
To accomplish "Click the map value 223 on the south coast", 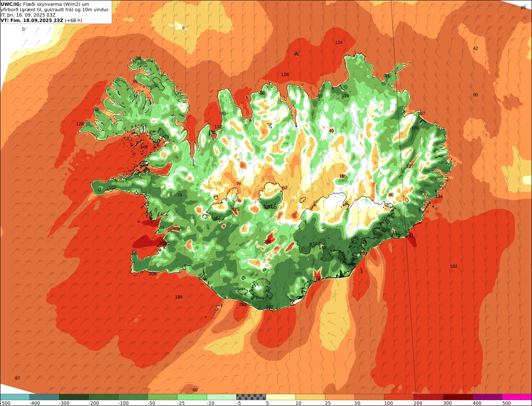I will coord(243,304).
